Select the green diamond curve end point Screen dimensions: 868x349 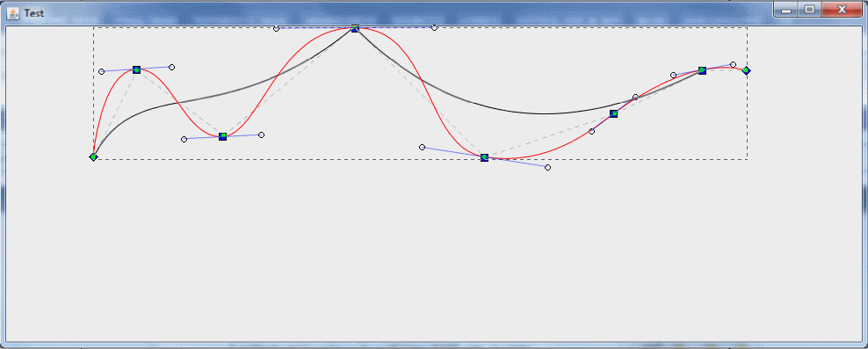point(746,70)
